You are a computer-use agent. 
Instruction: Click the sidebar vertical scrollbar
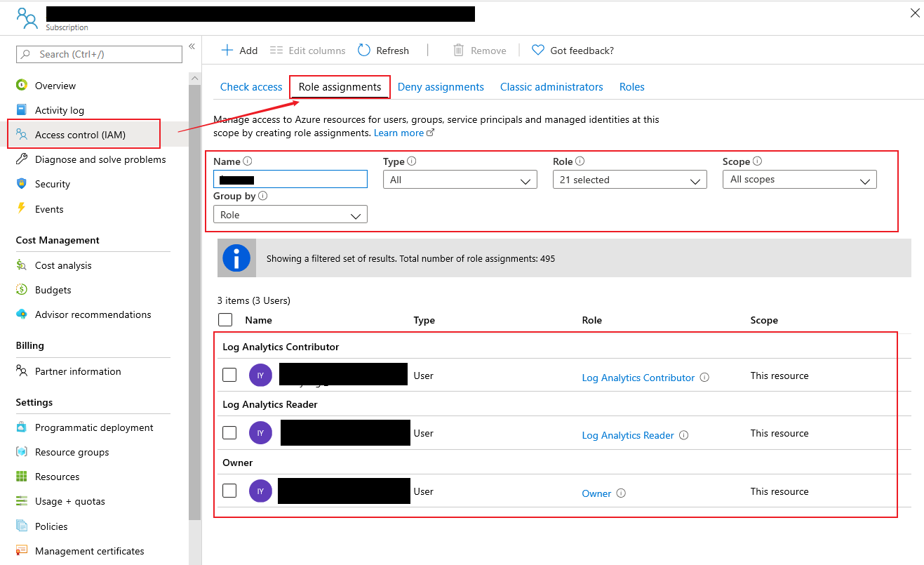click(x=195, y=302)
